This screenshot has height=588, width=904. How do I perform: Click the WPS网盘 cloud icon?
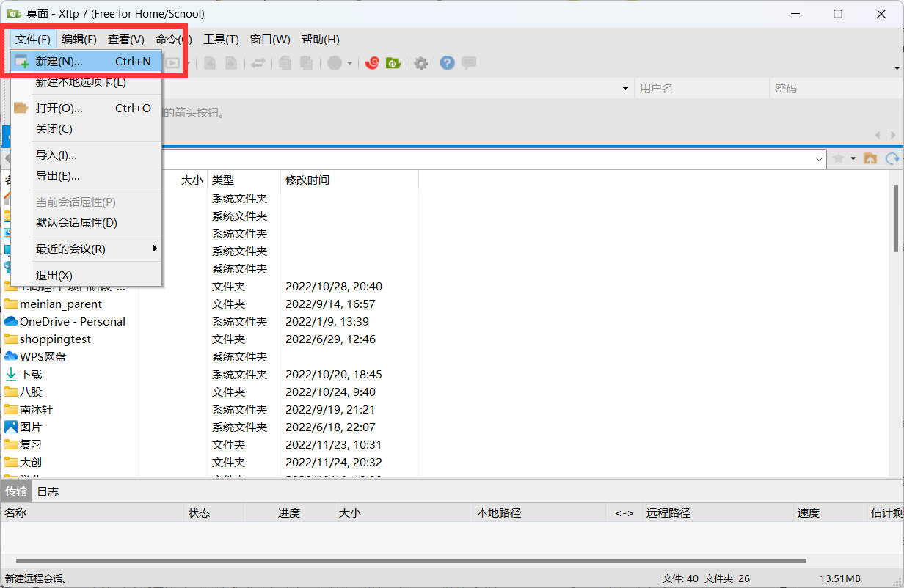tap(10, 356)
